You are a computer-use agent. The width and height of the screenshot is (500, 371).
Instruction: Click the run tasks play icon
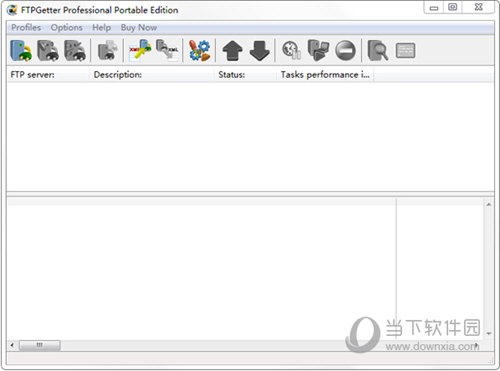[x=318, y=51]
